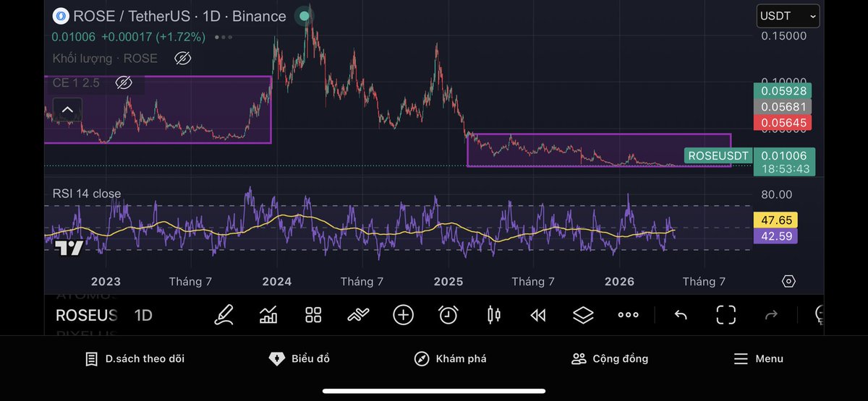
Task: Select the green 0.05928 price label
Action: pyautogui.click(x=782, y=91)
